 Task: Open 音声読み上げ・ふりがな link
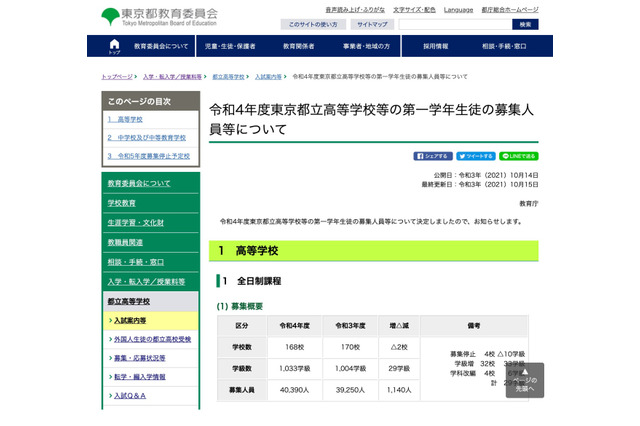pos(355,10)
